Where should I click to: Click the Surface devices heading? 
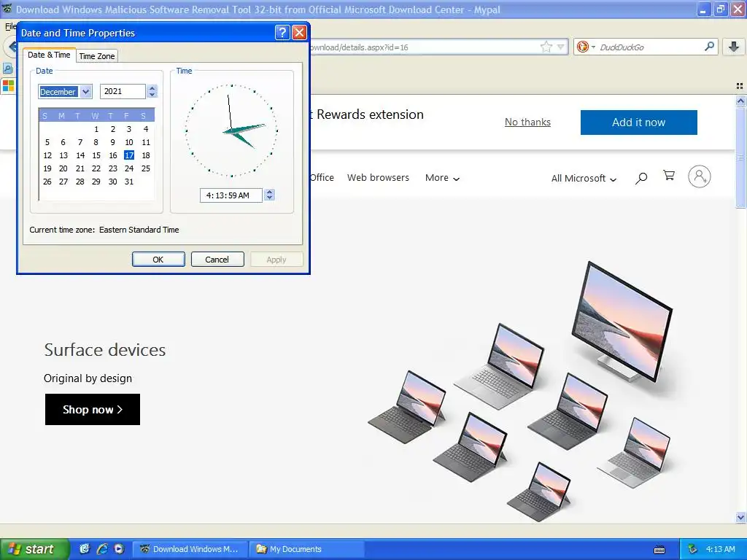tap(105, 350)
